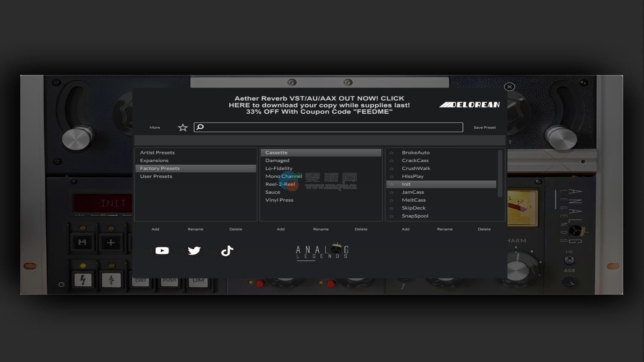
Task: Toggle the favorites star filter icon
Action: pyautogui.click(x=183, y=127)
